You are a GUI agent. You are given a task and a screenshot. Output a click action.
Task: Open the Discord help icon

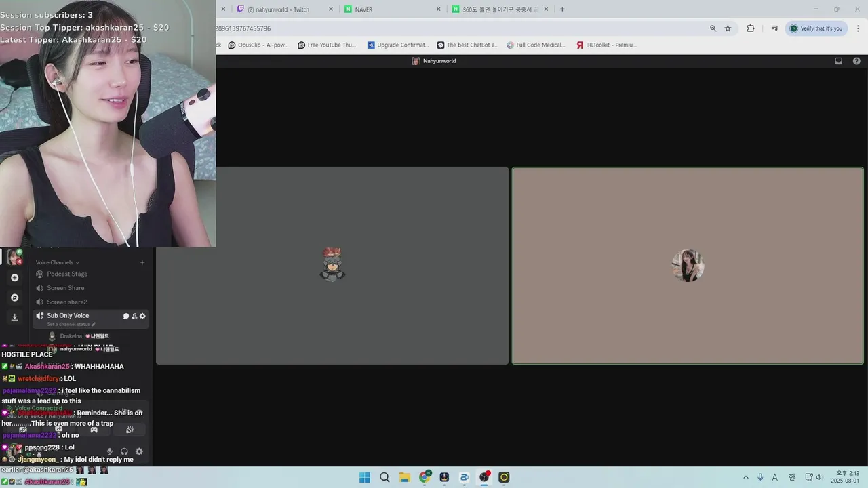(x=856, y=61)
